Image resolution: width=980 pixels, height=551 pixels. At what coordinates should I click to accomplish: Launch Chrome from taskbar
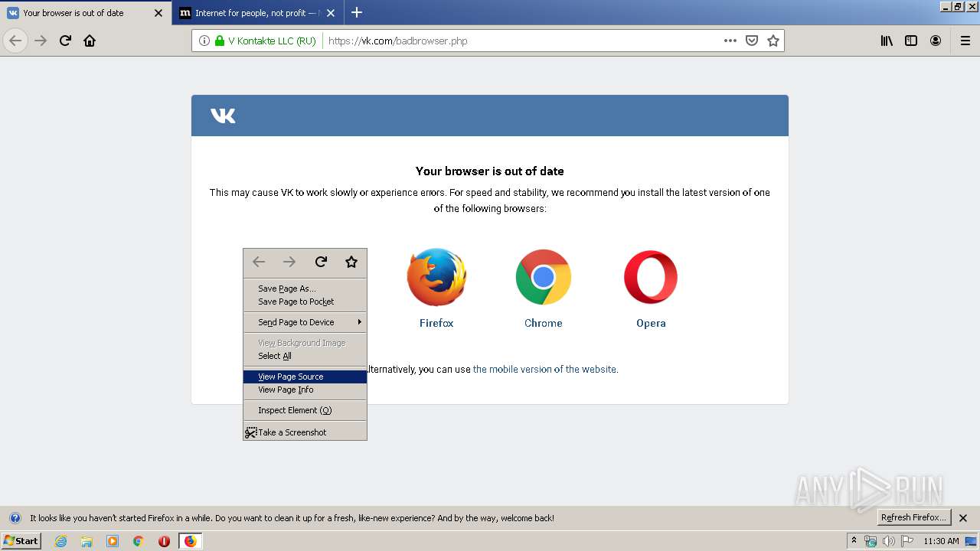click(139, 541)
